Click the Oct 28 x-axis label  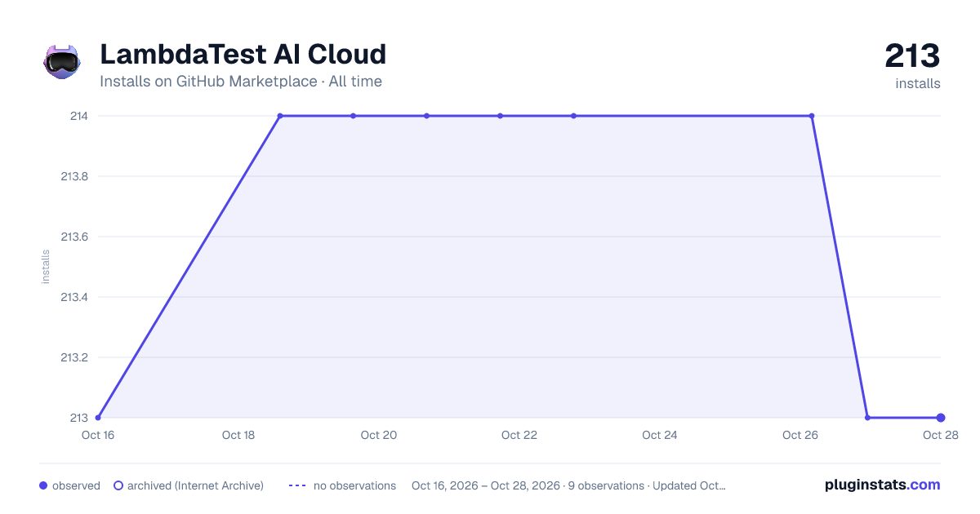coord(940,435)
